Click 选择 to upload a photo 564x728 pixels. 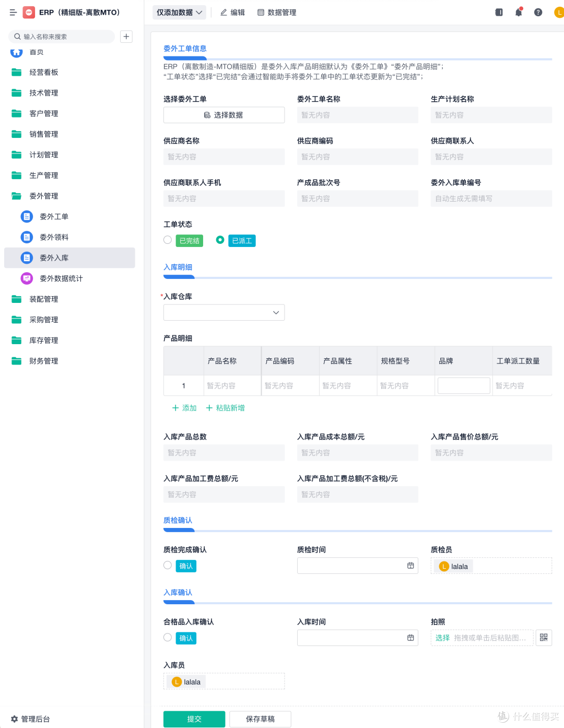click(x=442, y=638)
